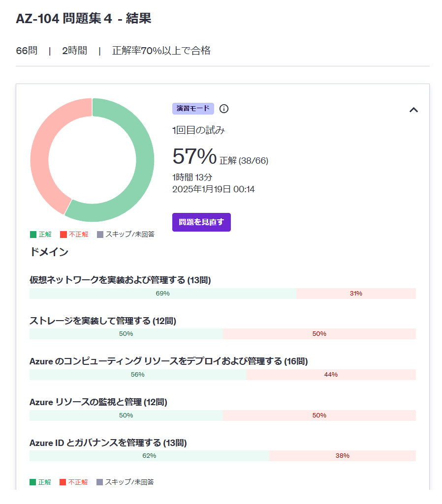Click the info icon beside 演習モード

(224, 109)
